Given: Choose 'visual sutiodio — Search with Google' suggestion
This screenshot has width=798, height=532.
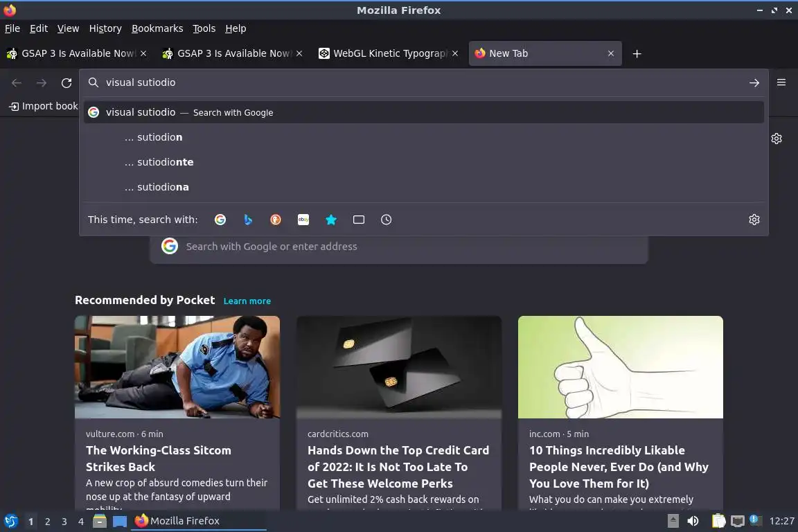Looking at the screenshot, I should tap(423, 112).
